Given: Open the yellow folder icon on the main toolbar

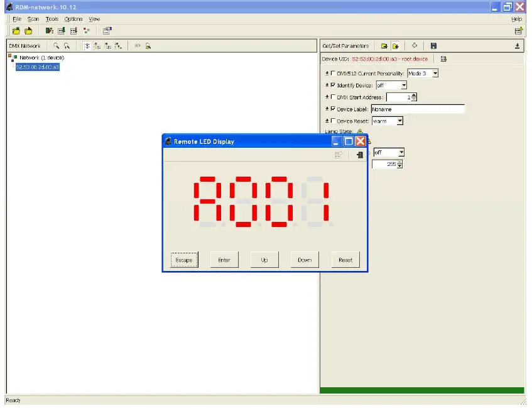Looking at the screenshot, I should pos(16,31).
